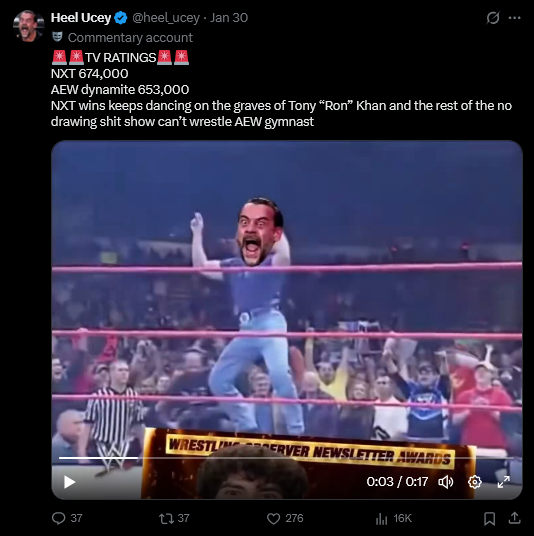This screenshot has width=534, height=536.
Task: Like the post with the heart icon
Action: (x=273, y=518)
